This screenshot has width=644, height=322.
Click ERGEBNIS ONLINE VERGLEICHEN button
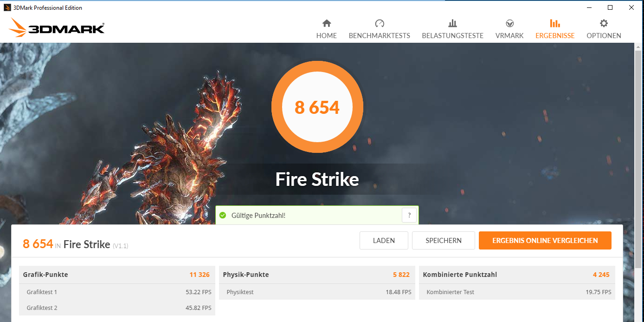pos(545,241)
